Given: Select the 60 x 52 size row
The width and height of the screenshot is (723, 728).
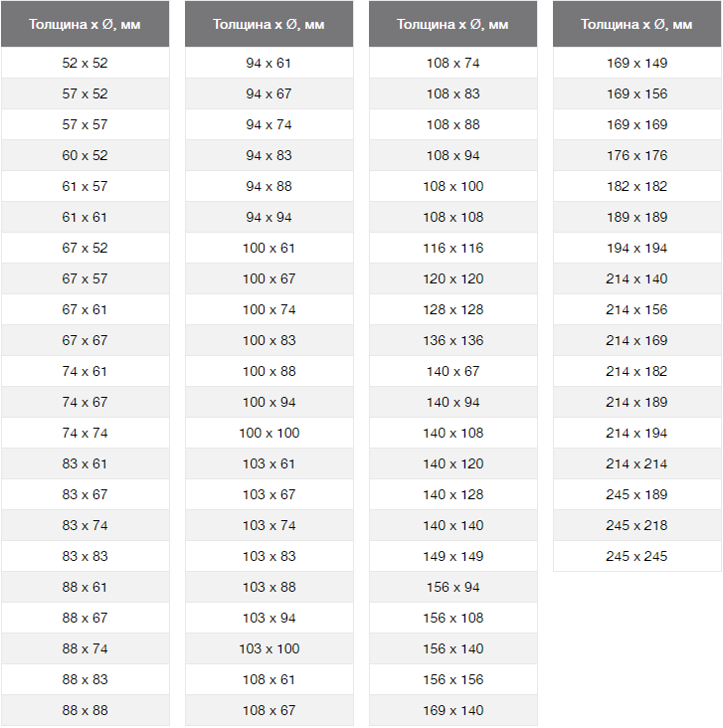Looking at the screenshot, I should [85, 155].
